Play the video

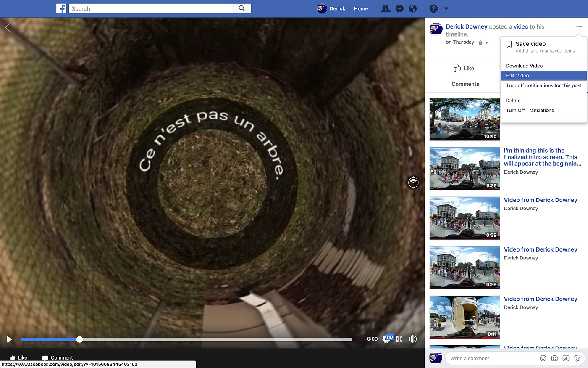point(9,339)
